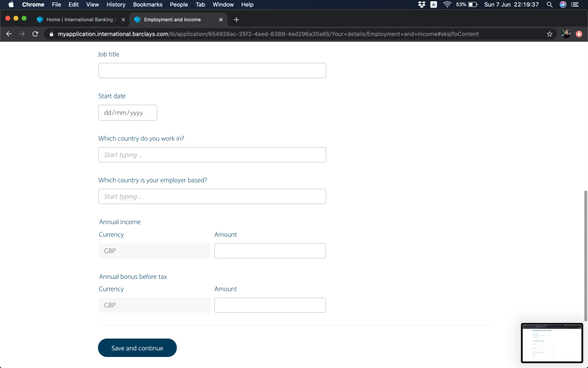The image size is (588, 368).
Task: Click the screenshot preview thumbnail
Action: point(552,343)
